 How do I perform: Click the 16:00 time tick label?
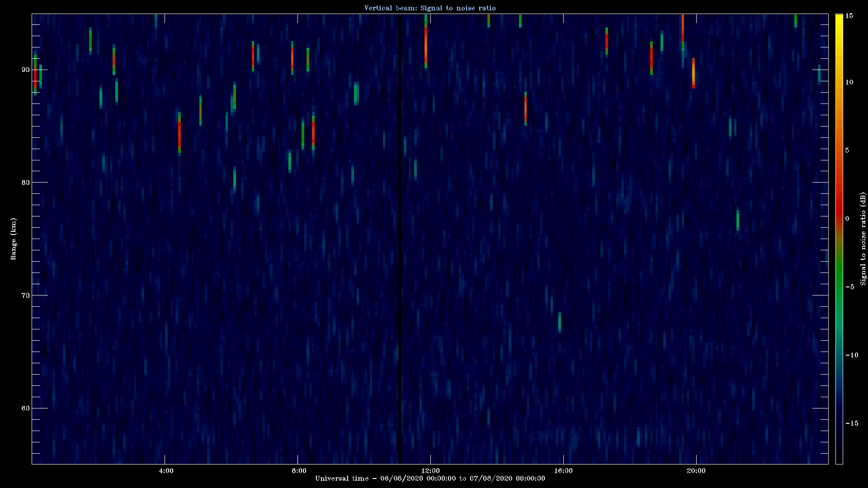(563, 471)
